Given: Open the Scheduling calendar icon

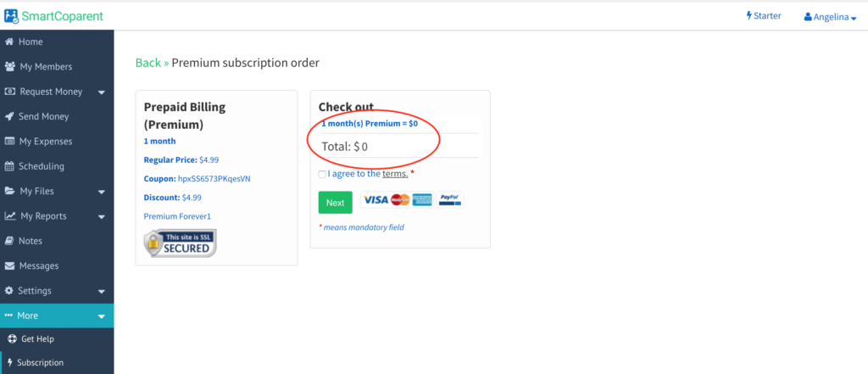Looking at the screenshot, I should pyautogui.click(x=8, y=166).
